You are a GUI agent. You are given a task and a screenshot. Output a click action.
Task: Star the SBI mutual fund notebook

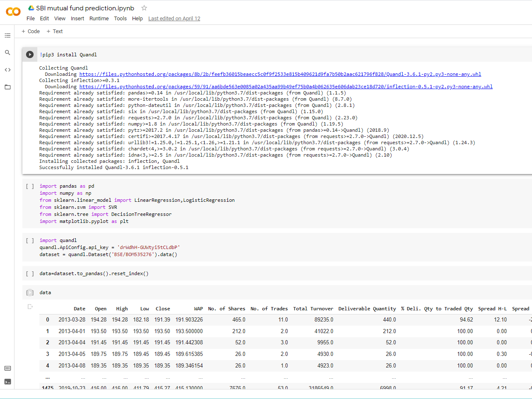point(144,8)
